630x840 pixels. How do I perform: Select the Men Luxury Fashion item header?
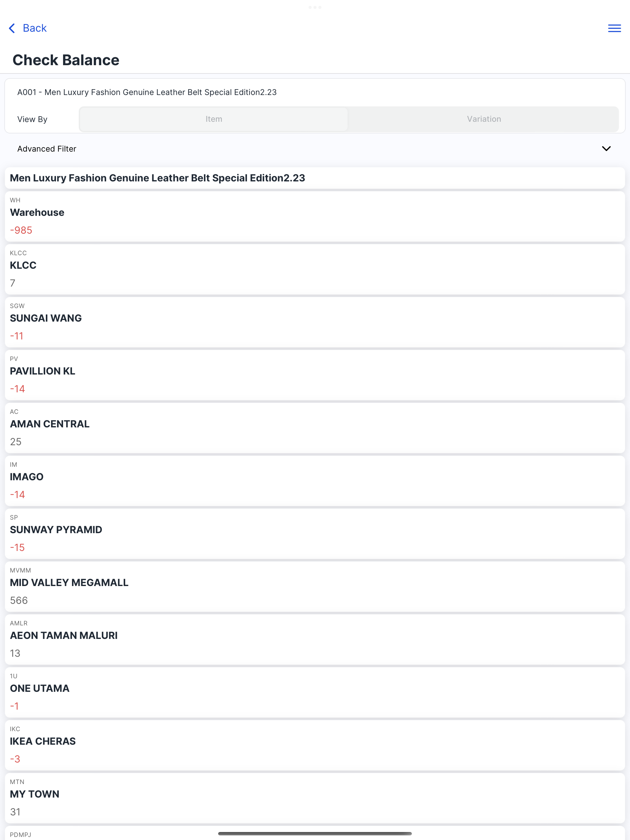click(x=315, y=178)
